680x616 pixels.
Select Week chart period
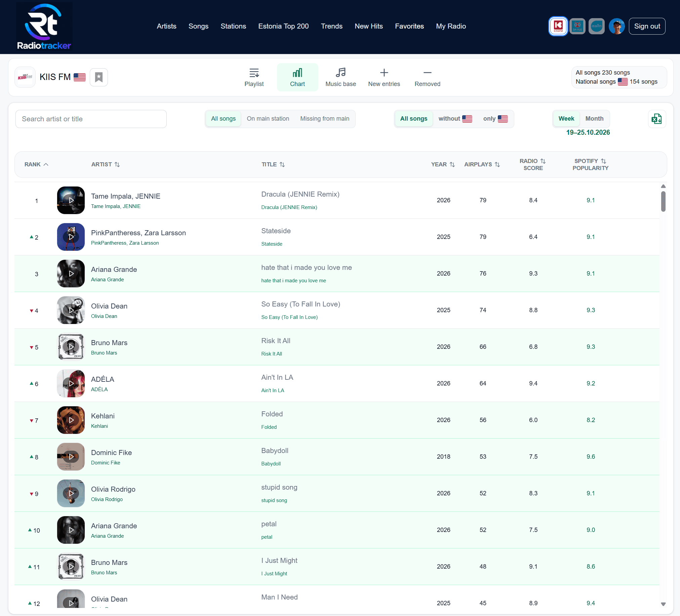click(x=566, y=119)
